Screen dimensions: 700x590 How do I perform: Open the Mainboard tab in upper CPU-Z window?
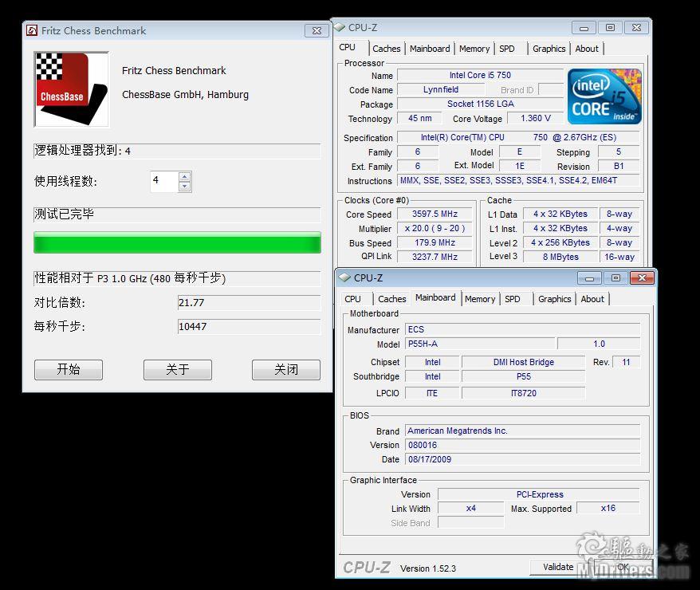point(430,49)
